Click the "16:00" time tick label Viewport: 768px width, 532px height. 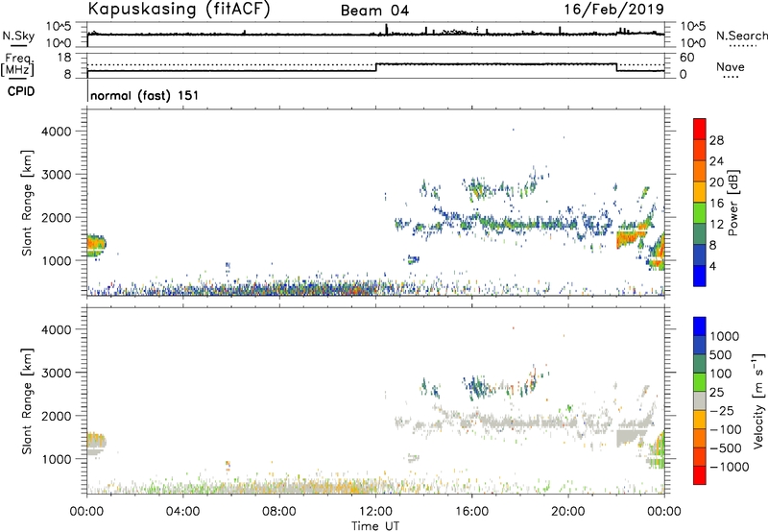[471, 512]
